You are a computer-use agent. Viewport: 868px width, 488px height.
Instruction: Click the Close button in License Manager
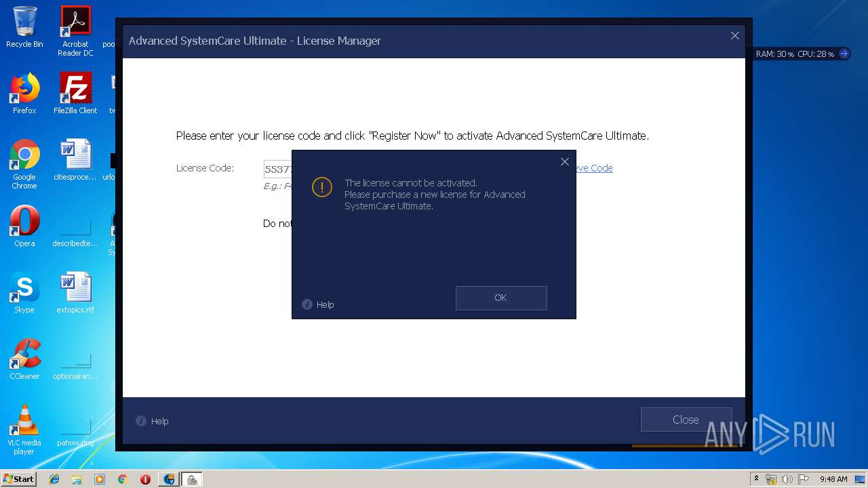(x=686, y=420)
